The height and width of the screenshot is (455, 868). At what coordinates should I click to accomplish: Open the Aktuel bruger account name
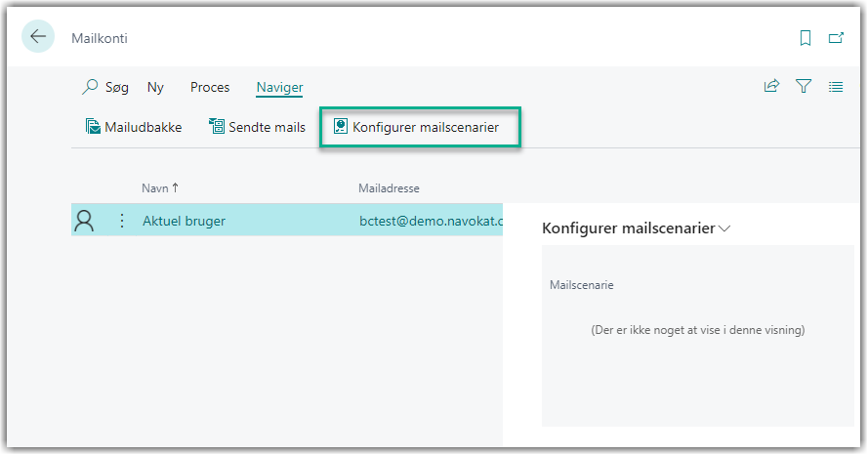coord(184,222)
